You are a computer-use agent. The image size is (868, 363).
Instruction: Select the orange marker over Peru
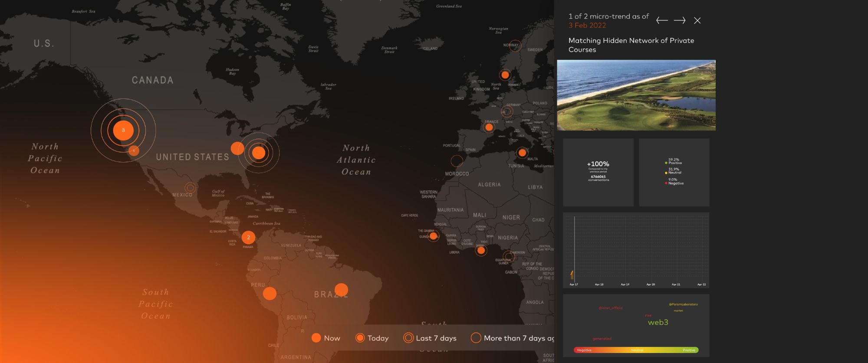(270, 294)
